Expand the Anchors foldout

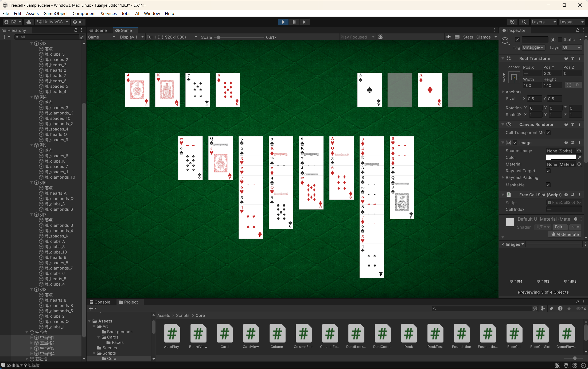[x=503, y=92]
